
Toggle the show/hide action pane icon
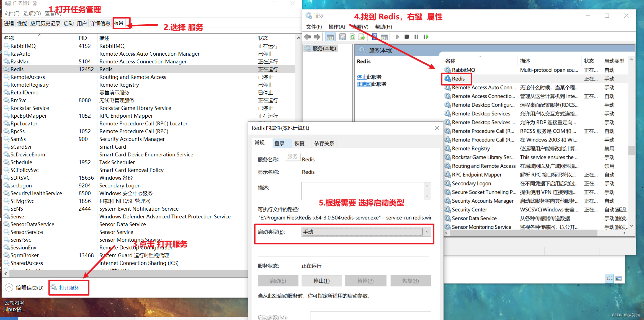coord(384,37)
